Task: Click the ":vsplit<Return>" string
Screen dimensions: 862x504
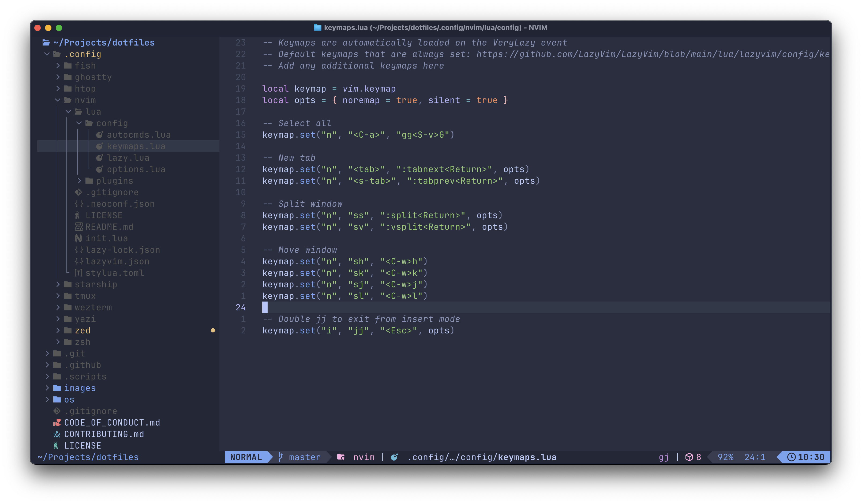Action: [x=425, y=227]
